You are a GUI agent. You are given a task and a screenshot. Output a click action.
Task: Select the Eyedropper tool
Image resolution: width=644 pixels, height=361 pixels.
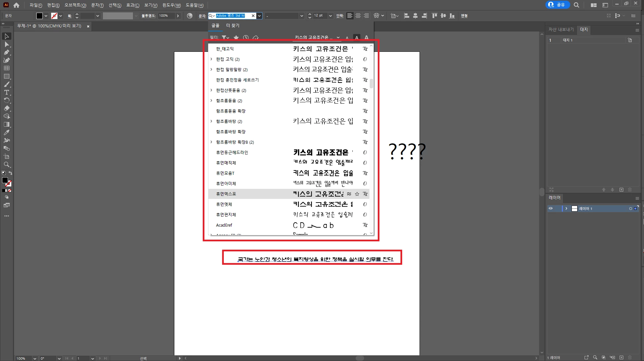click(x=6, y=132)
